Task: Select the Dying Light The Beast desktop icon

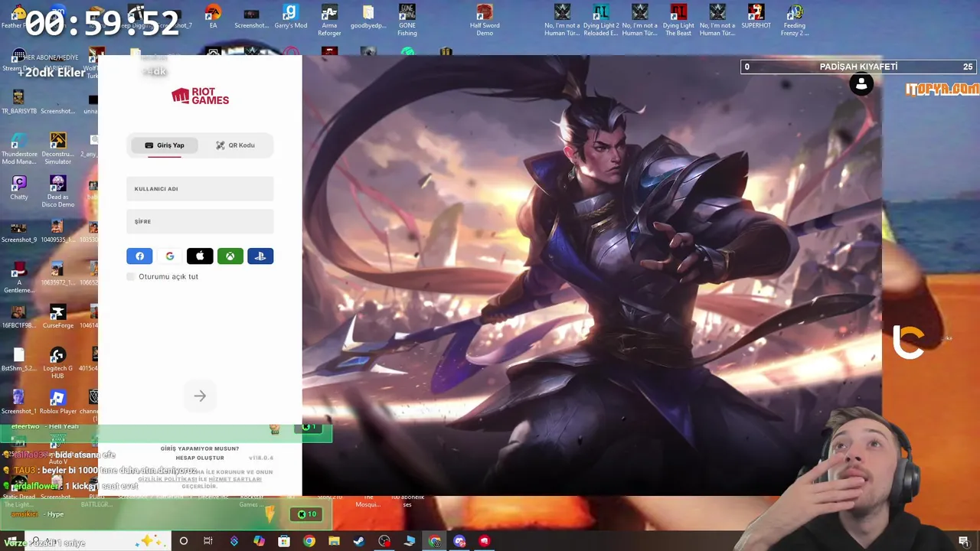Action: (x=678, y=21)
